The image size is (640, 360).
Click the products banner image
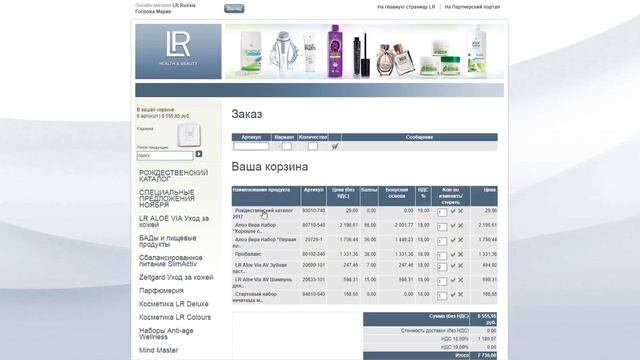pyautogui.click(x=364, y=51)
